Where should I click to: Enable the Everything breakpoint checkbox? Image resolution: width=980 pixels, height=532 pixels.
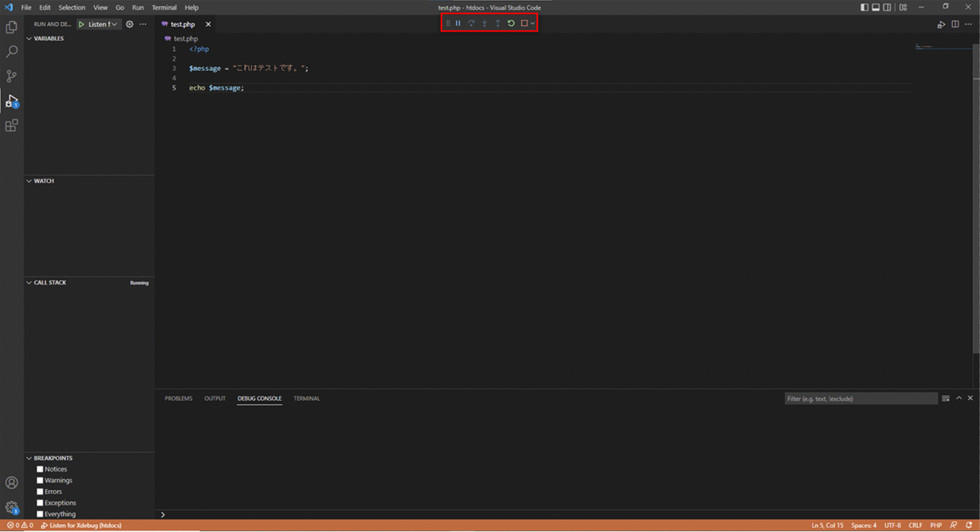pyautogui.click(x=40, y=514)
